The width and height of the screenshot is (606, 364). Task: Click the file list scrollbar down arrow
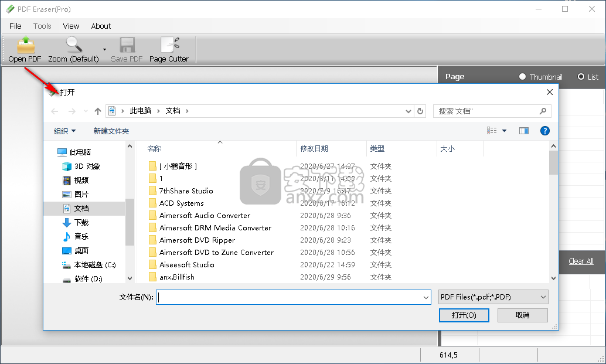coord(553,278)
